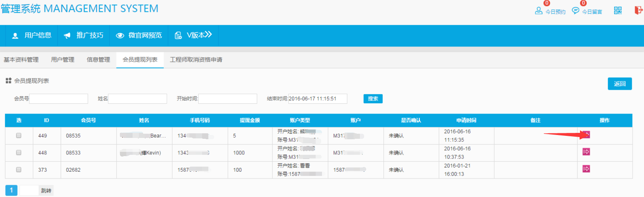Click the action icon for row ID 448
This screenshot has height=197, width=644.
(586, 152)
